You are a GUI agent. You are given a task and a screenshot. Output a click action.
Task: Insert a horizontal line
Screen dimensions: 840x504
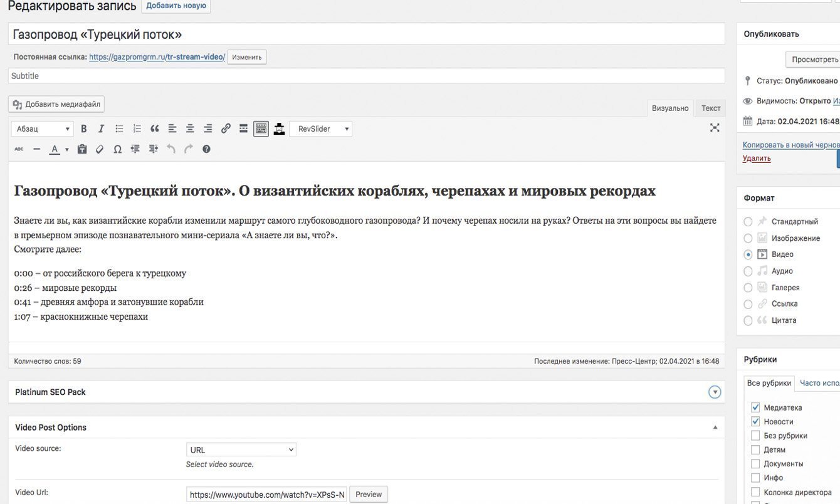click(x=36, y=149)
